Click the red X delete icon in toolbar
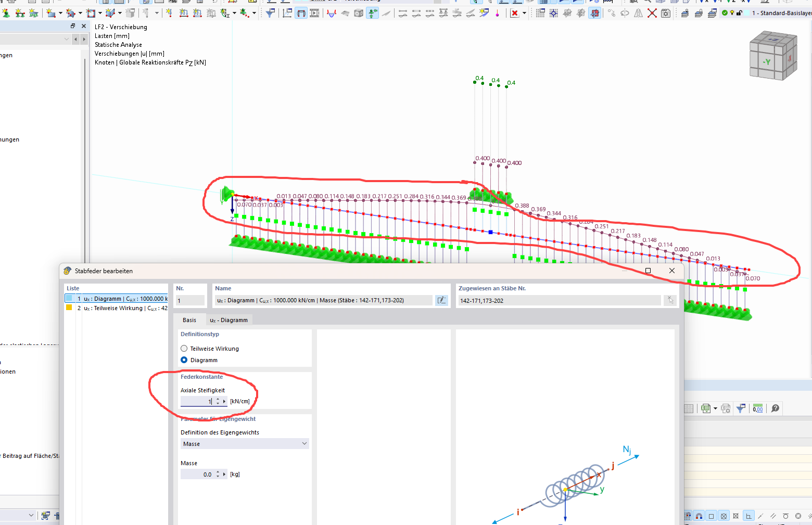This screenshot has width=812, height=525. (514, 13)
